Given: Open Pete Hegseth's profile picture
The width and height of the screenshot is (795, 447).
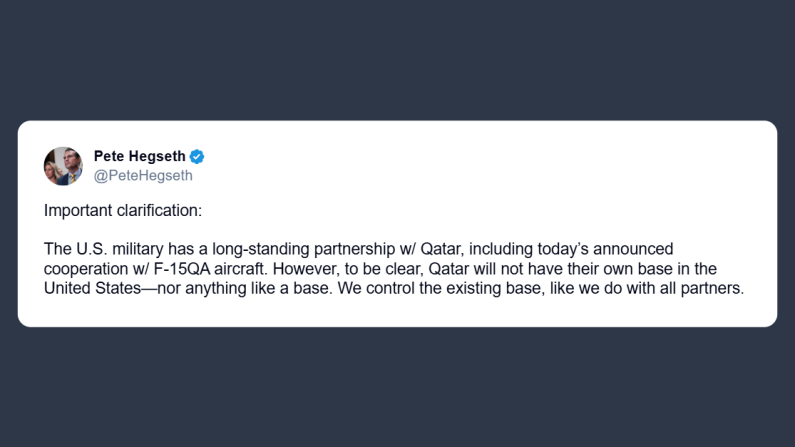Looking at the screenshot, I should click(63, 166).
